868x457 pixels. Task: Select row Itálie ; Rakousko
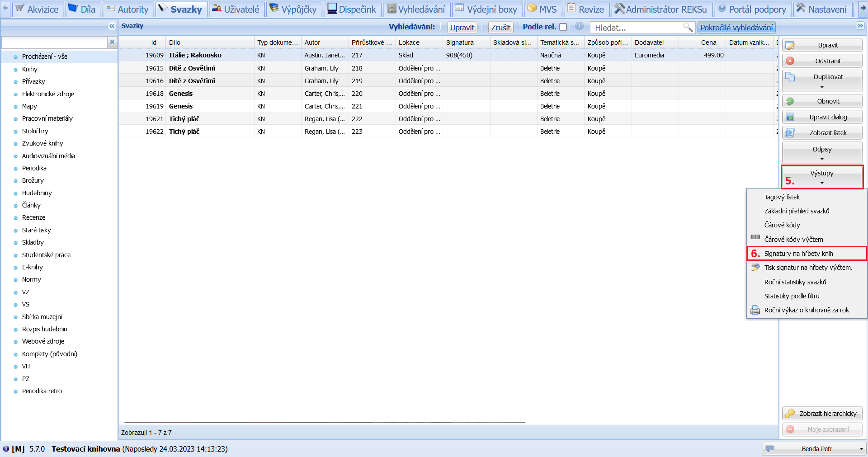coord(448,55)
